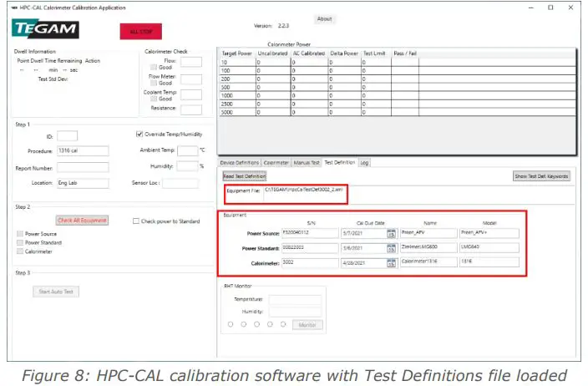Select the first RHT Monitor radio button
This screenshot has height=386, width=588.
coord(231,324)
